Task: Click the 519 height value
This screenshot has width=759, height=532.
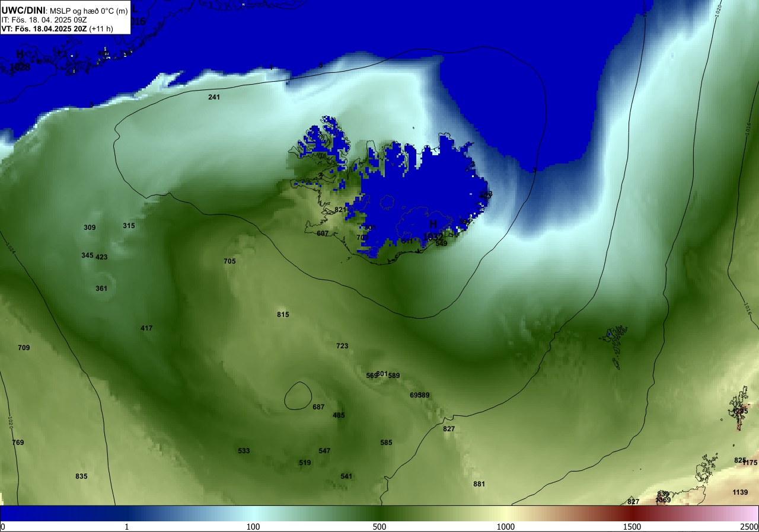Action: click(x=305, y=463)
